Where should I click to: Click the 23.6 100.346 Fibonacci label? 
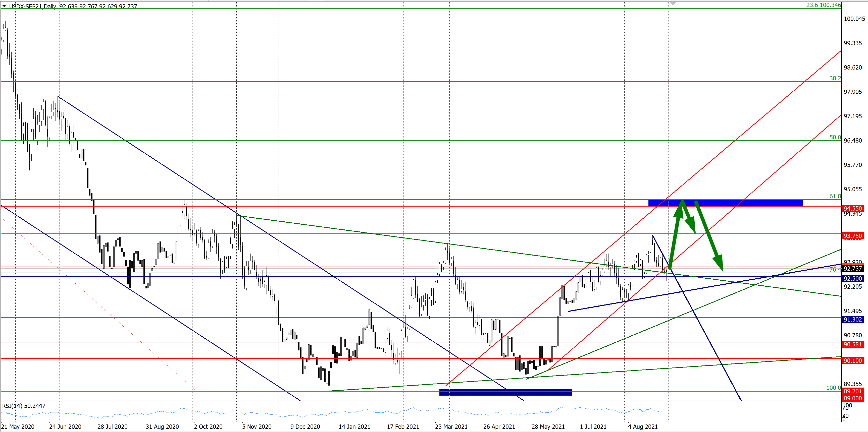pyautogui.click(x=823, y=5)
